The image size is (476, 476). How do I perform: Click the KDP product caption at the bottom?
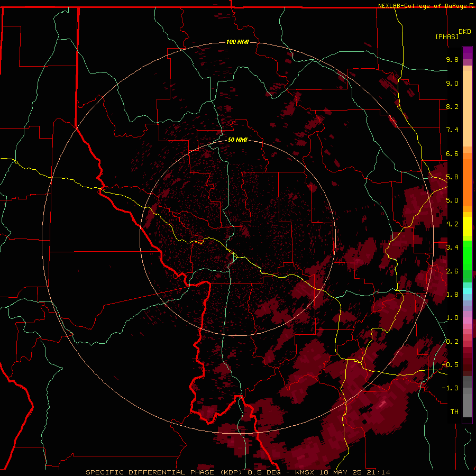237,472
